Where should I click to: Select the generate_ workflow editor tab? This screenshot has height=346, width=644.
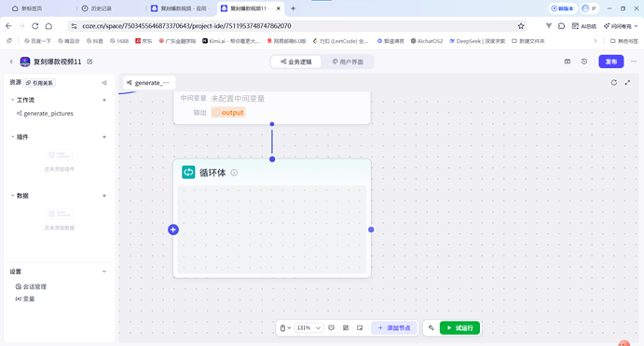pos(149,83)
